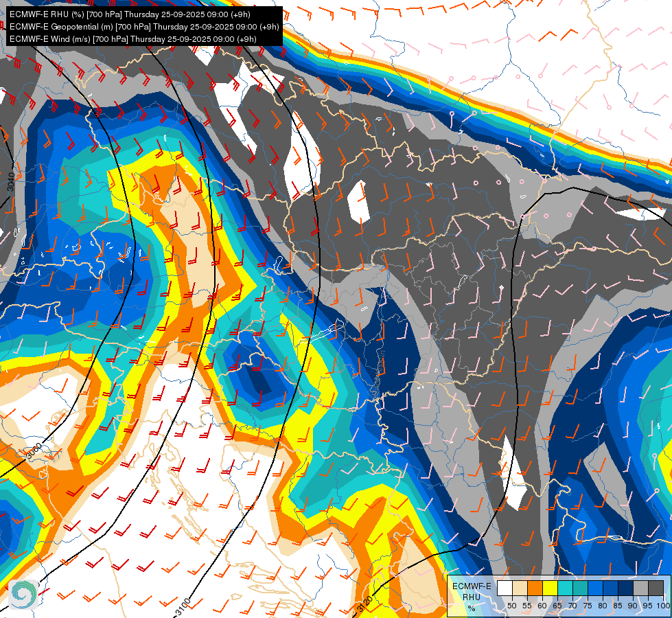Click the 3060 geopotential contour label
The height and width of the screenshot is (618, 672).
tap(34, 452)
